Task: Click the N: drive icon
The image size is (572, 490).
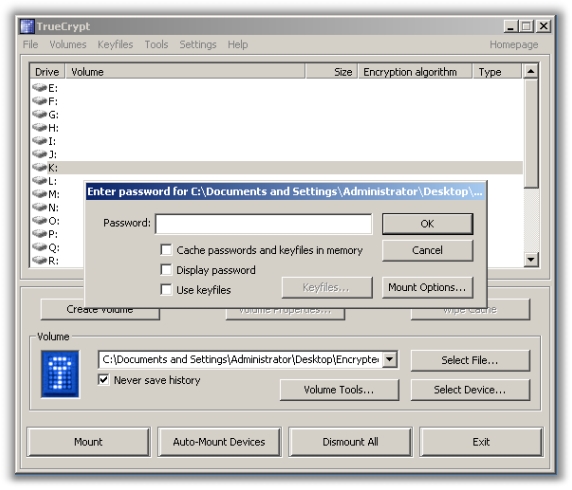Action: click(x=39, y=207)
